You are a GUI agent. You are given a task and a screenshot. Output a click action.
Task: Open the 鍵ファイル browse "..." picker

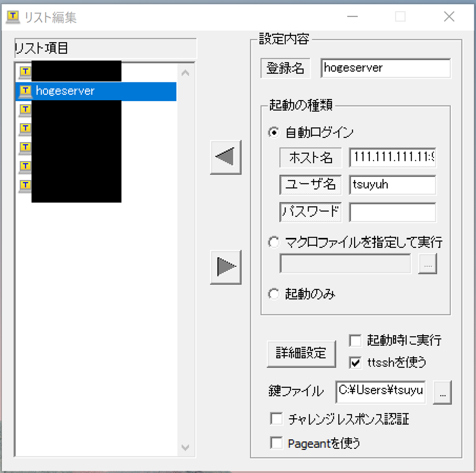click(x=442, y=392)
